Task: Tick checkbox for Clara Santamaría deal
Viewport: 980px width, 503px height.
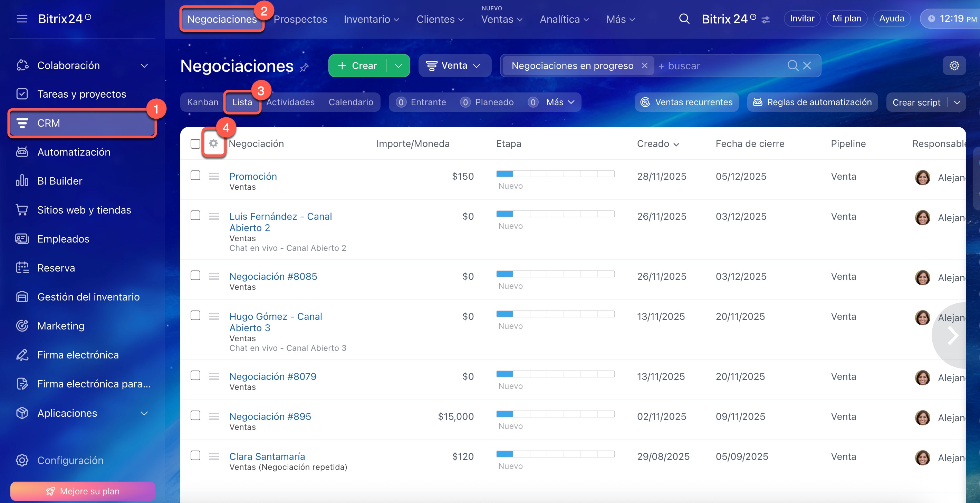Action: [195, 455]
